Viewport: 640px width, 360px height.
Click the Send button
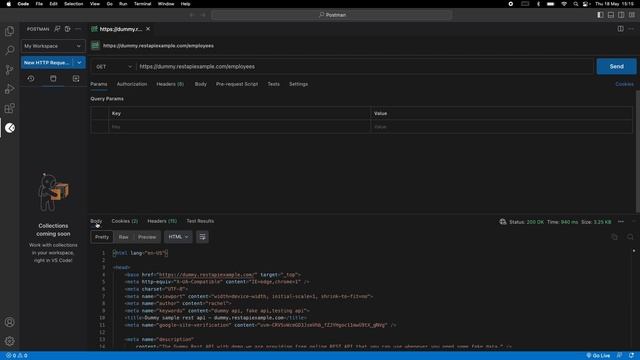tap(616, 66)
